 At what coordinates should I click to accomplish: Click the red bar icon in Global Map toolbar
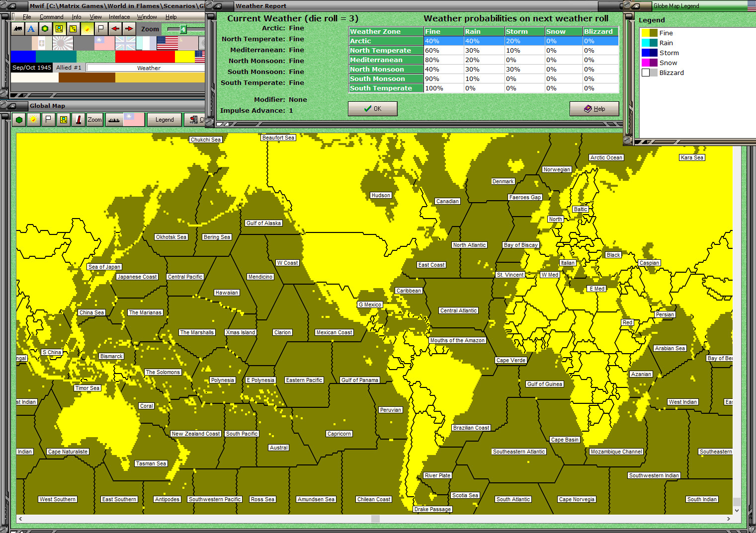79,120
